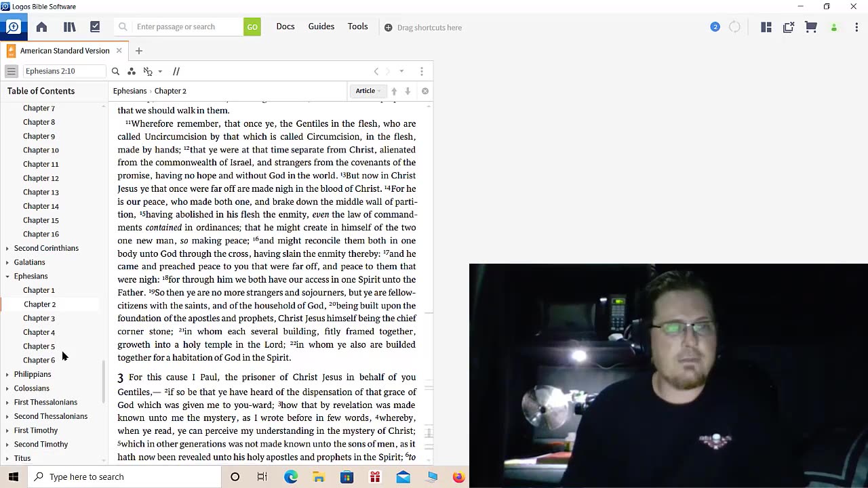The image size is (868, 488).
Task: Click the table of contents scrollbar
Action: [x=104, y=381]
